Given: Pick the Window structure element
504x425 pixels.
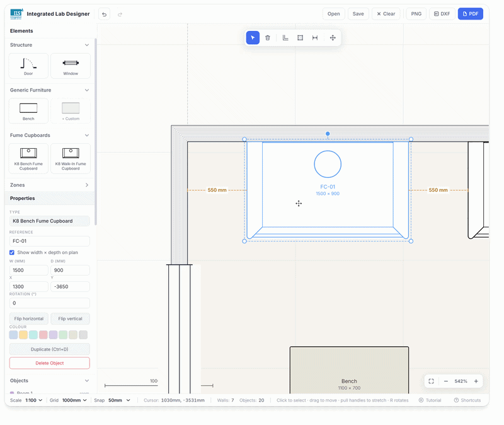Looking at the screenshot, I should [x=71, y=66].
